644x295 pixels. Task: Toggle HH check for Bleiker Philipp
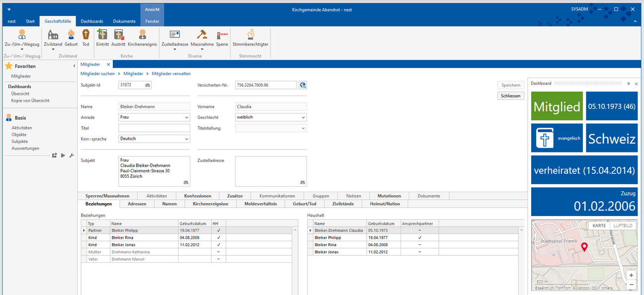pos(218,230)
